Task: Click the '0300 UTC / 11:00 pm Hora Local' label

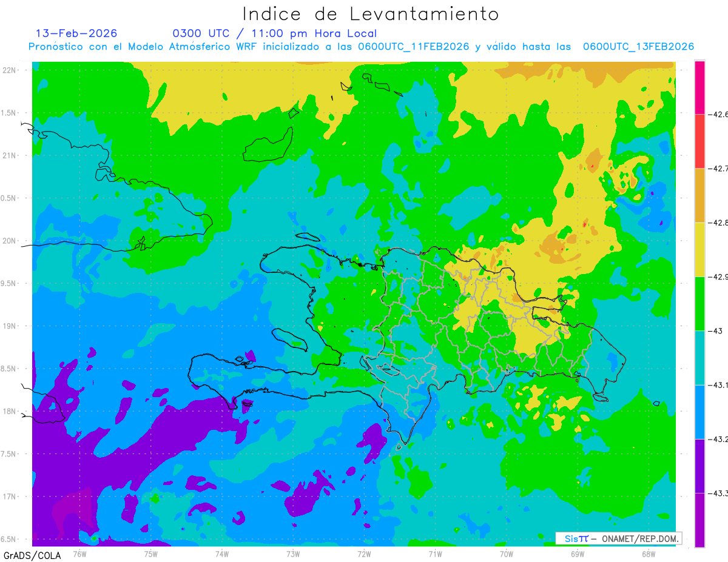Action: (x=274, y=33)
